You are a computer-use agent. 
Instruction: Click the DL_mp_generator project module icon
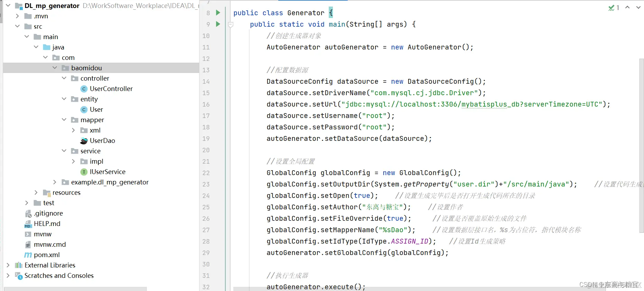point(19,6)
